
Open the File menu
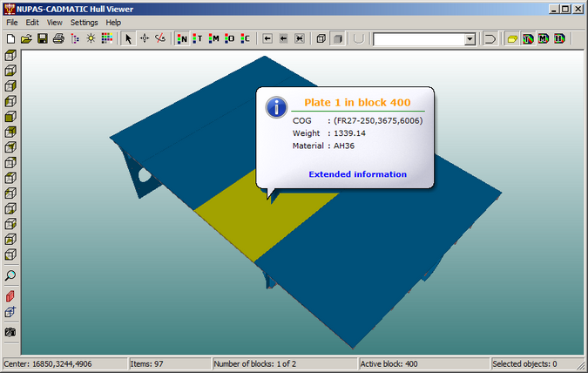pyautogui.click(x=12, y=23)
